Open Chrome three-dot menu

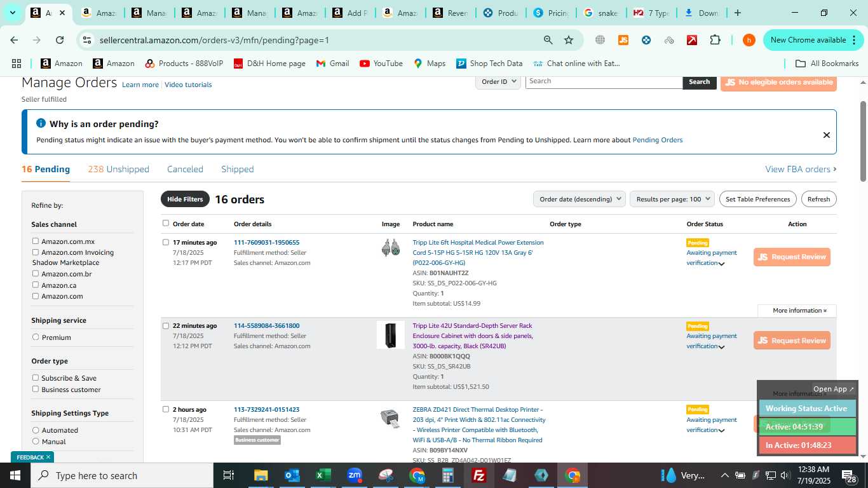(853, 40)
